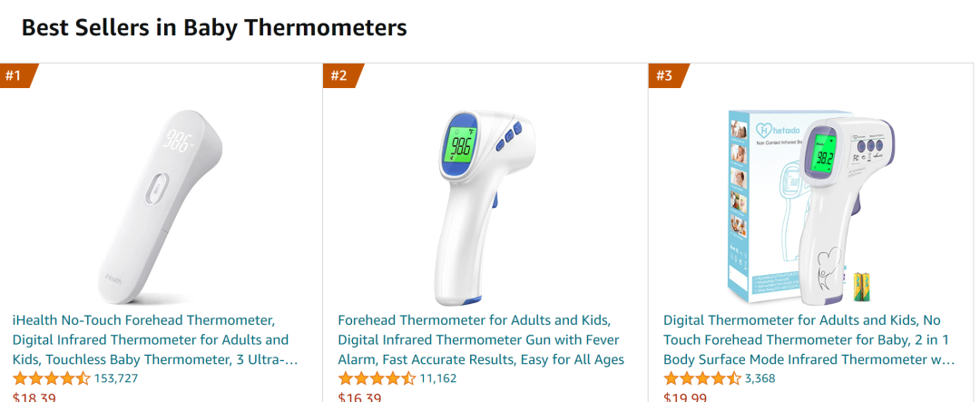This screenshot has width=980, height=402.
Task: Click the $19.99 price
Action: click(x=684, y=397)
